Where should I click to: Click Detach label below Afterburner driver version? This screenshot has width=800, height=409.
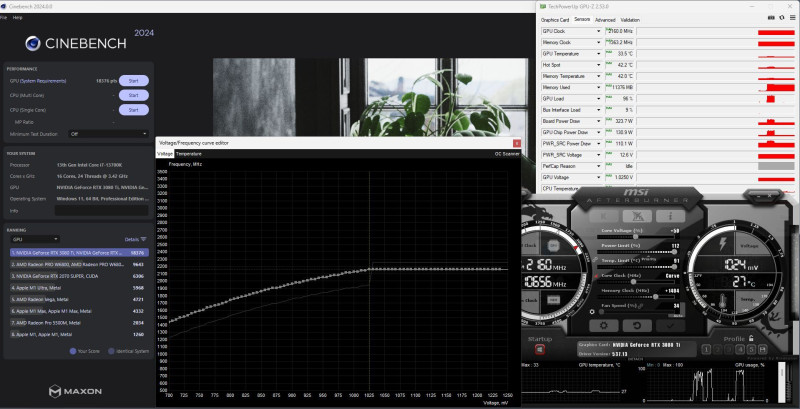coord(636,359)
